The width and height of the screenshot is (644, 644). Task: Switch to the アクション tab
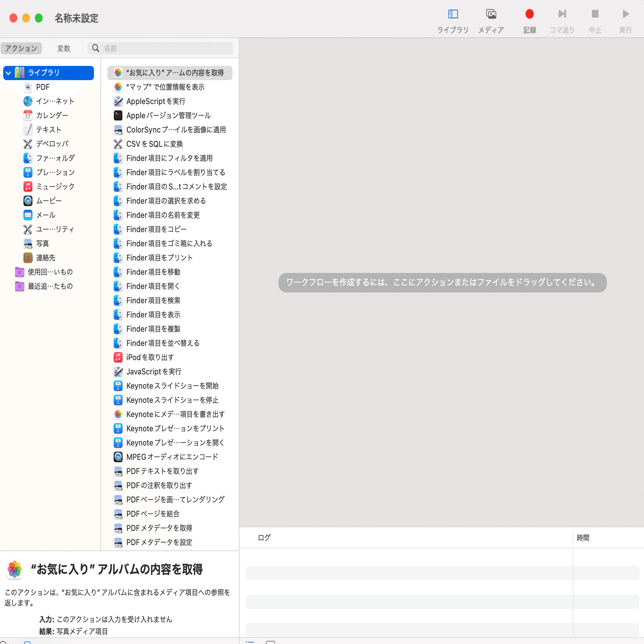pos(21,48)
